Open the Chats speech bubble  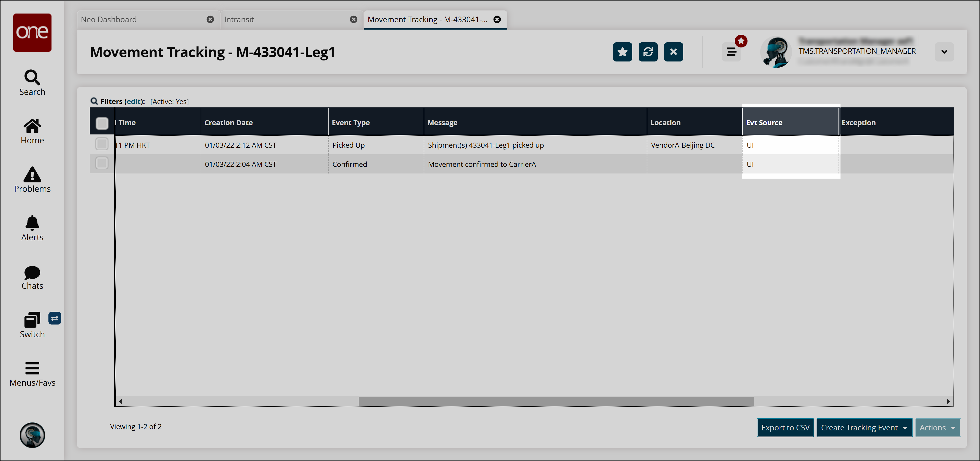[x=32, y=272]
